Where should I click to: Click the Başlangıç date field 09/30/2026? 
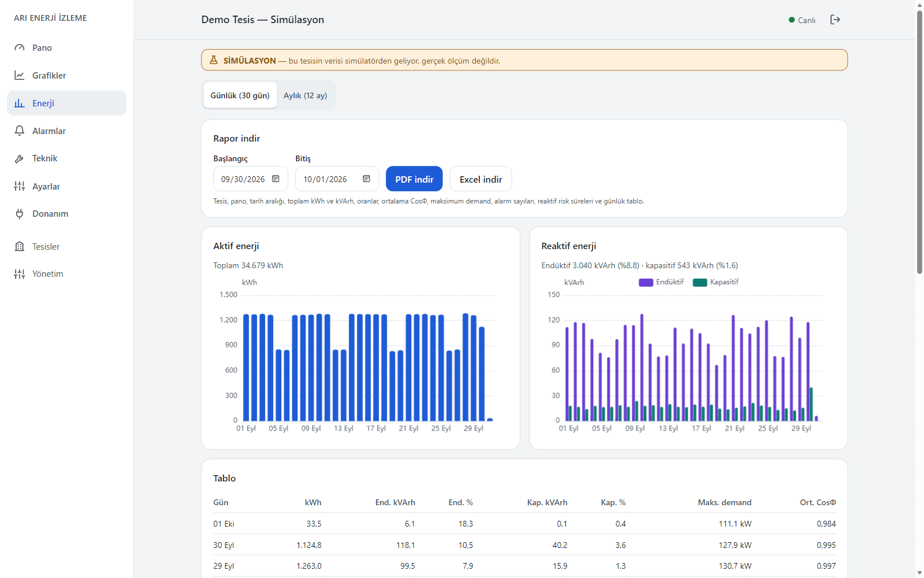[x=251, y=179]
